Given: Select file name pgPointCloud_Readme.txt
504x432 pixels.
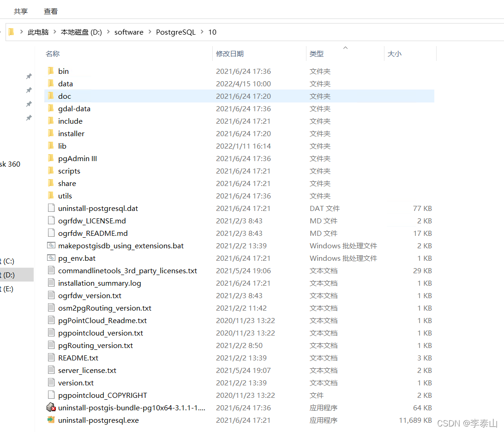Looking at the screenshot, I should pos(102,321).
